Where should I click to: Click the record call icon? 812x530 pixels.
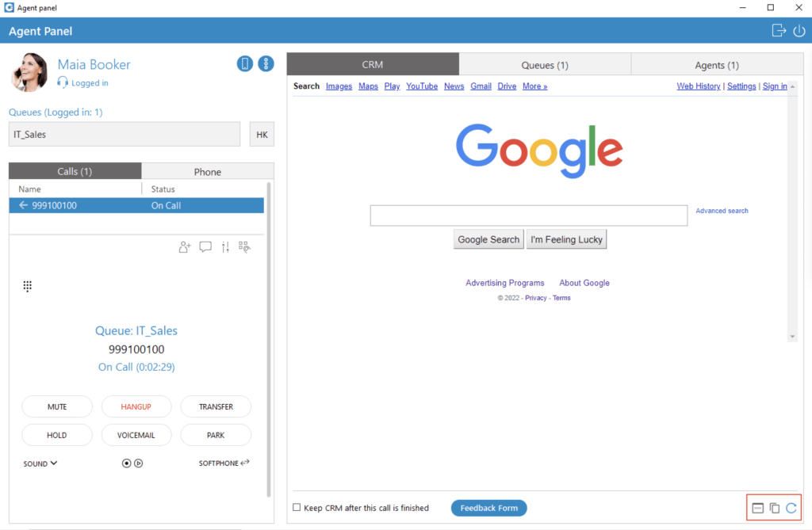pos(126,463)
